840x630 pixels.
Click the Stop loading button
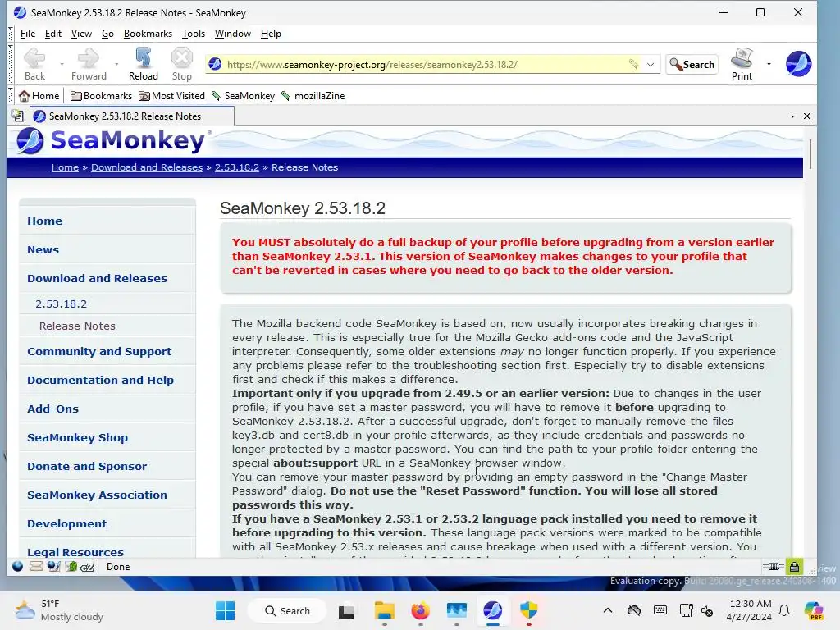[x=181, y=64]
